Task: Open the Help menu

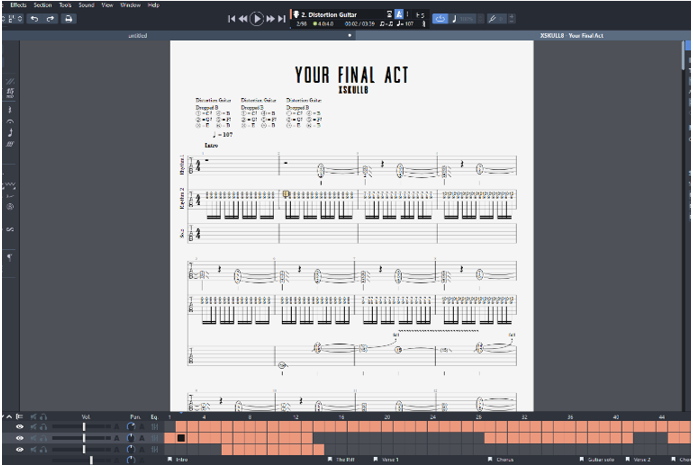Action: (x=154, y=5)
